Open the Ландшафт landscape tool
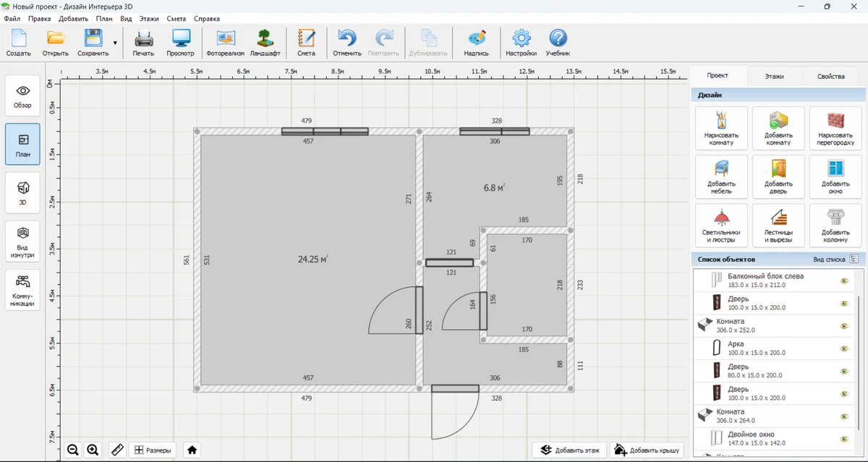This screenshot has width=868, height=462. pos(265,43)
